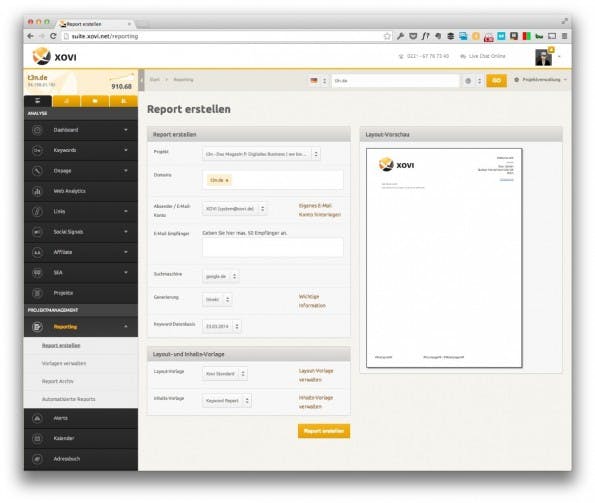Click the key extension icon in browser

pos(400,36)
